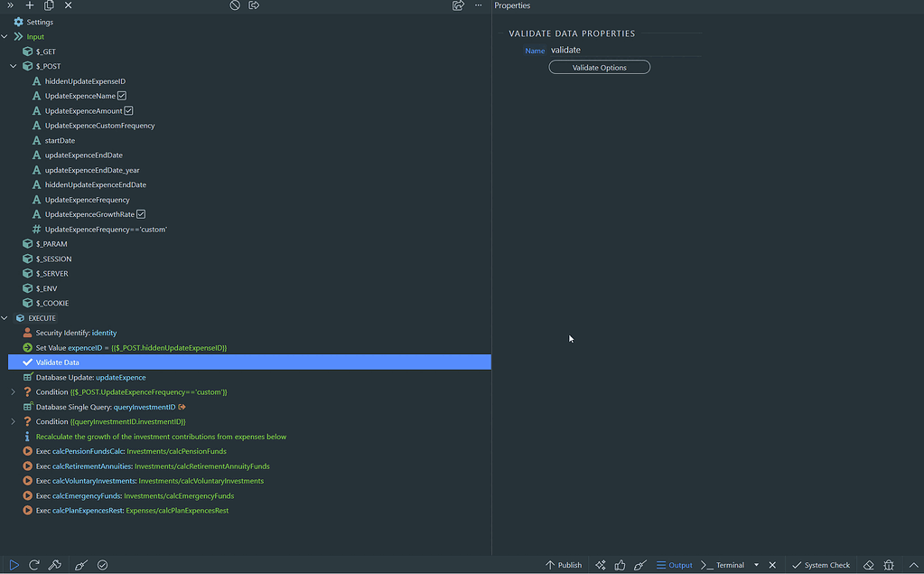Click the share/export icon in top toolbar
Viewport: 924px width, 574px height.
(x=458, y=5)
